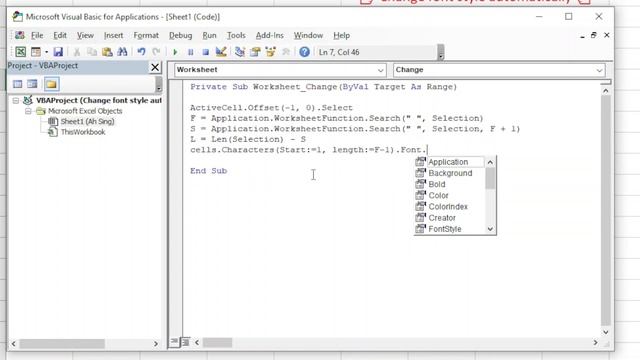Open the Format menu
The image size is (640, 360).
(x=146, y=36)
